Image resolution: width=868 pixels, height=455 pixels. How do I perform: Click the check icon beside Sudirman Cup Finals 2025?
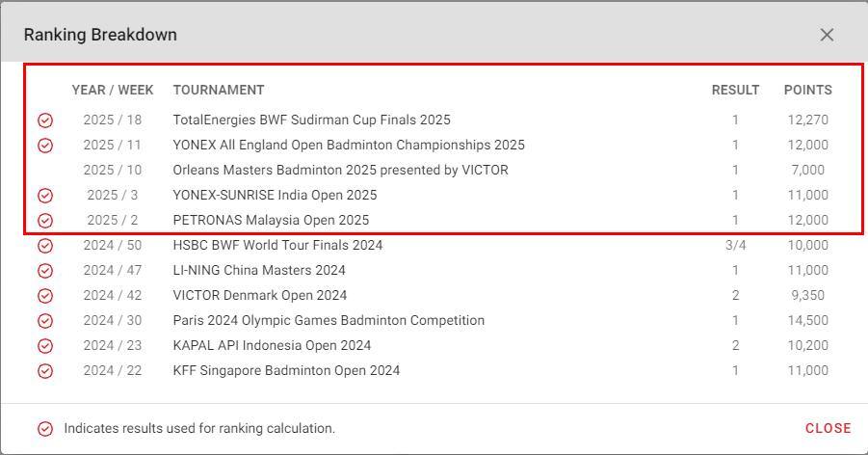click(45, 120)
